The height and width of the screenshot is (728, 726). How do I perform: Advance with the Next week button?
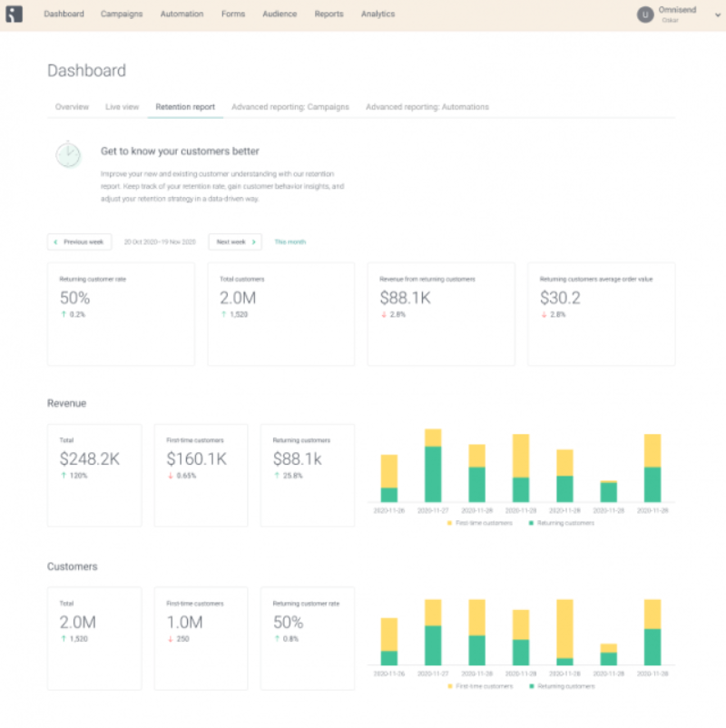(x=235, y=241)
